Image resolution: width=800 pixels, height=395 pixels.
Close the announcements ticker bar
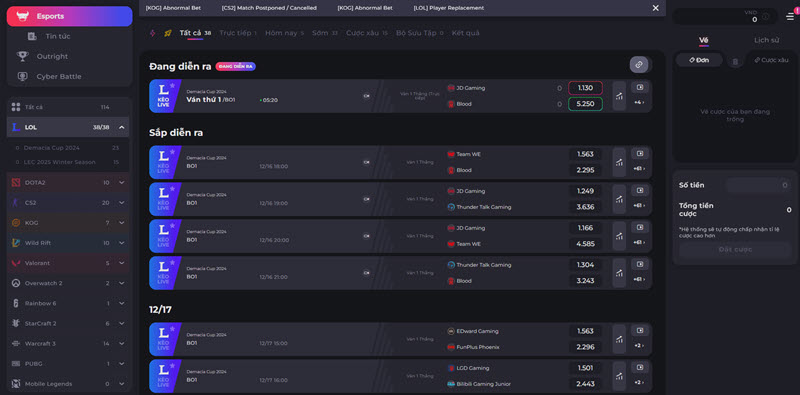(x=656, y=8)
